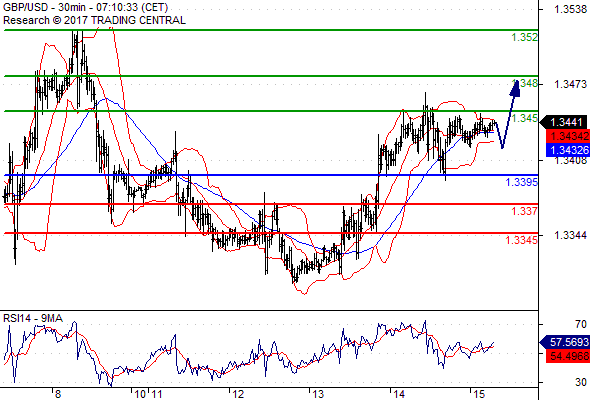
Task: Click the 1.3538 price axis value
Action: (x=570, y=9)
